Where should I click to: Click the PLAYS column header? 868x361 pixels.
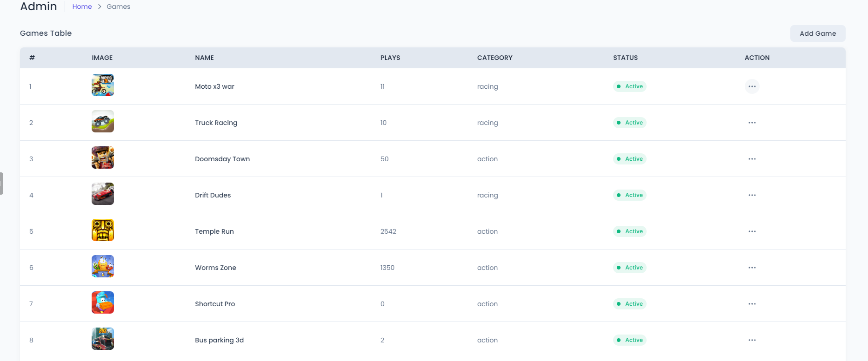(390, 58)
